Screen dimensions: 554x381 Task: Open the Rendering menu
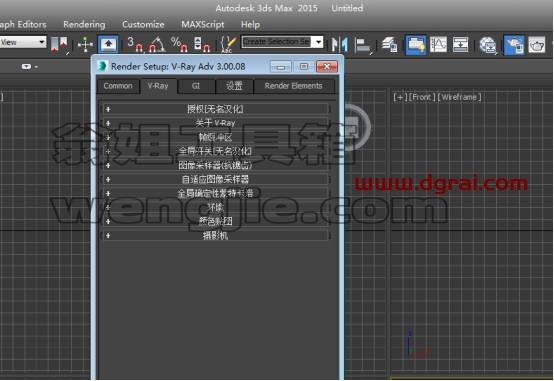(84, 24)
